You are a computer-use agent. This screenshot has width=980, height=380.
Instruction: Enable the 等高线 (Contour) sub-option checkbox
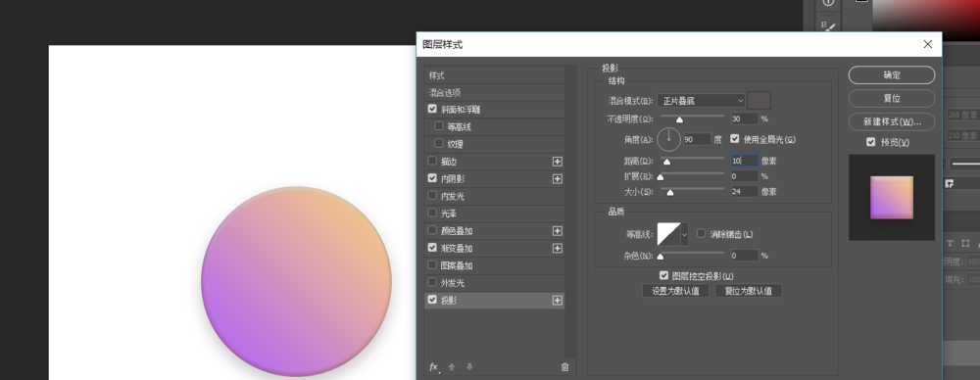[x=439, y=126]
